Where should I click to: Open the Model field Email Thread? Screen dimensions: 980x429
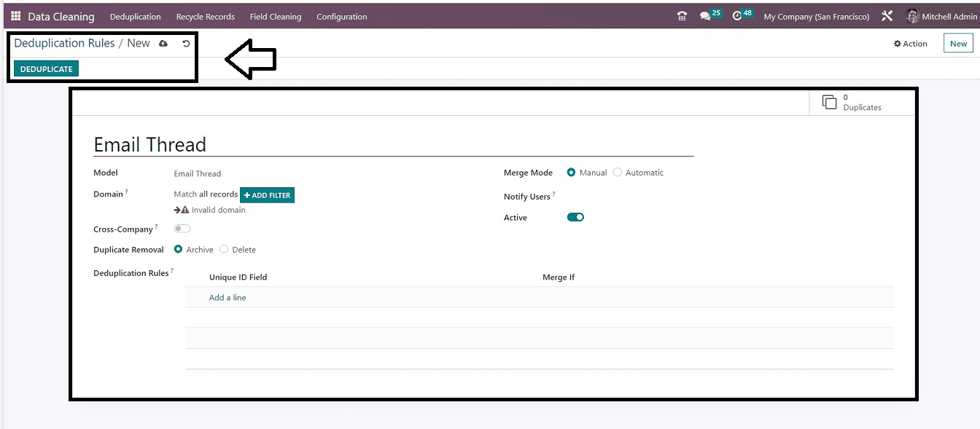click(x=197, y=173)
